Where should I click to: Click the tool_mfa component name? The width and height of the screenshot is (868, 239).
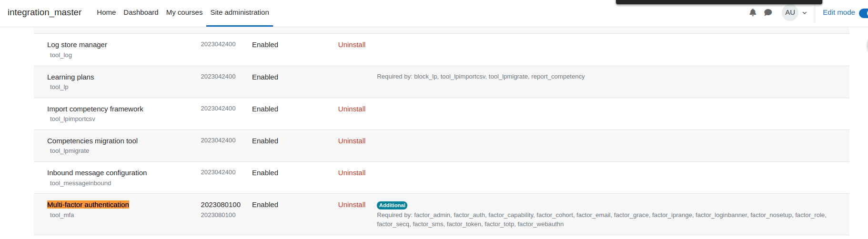tap(62, 215)
